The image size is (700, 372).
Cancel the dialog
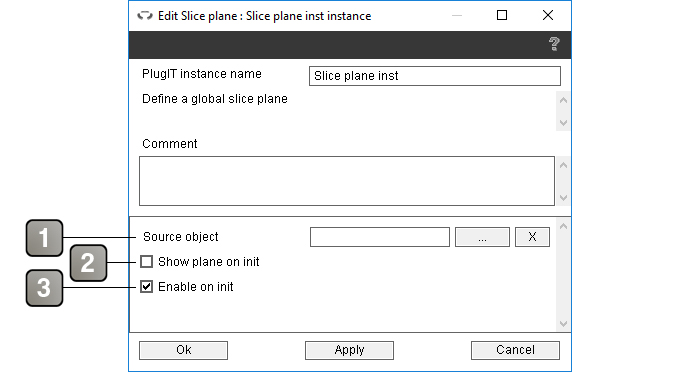click(x=515, y=350)
